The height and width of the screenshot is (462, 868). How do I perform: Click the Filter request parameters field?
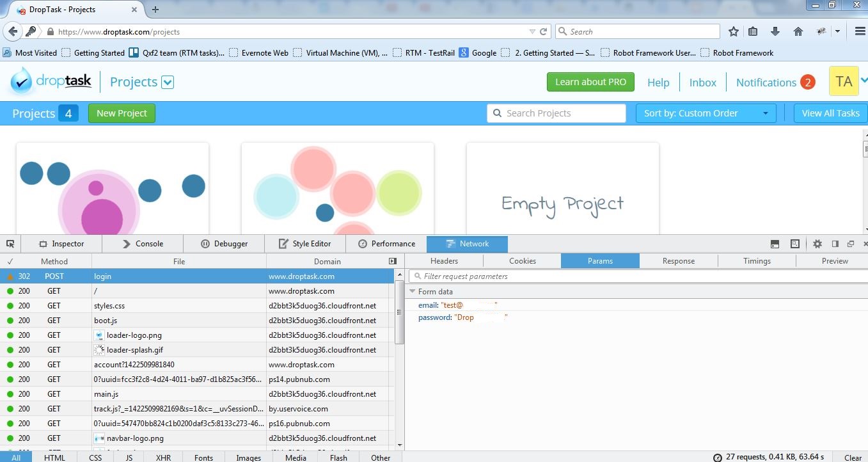click(638, 276)
